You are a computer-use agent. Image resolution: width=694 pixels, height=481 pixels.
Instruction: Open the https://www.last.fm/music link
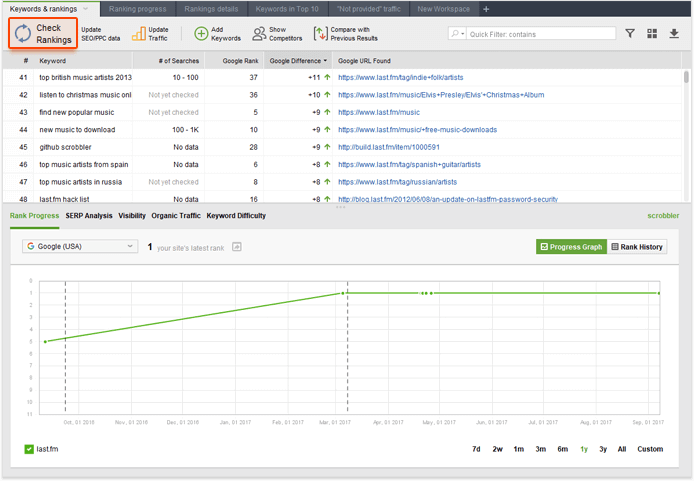[x=379, y=112]
